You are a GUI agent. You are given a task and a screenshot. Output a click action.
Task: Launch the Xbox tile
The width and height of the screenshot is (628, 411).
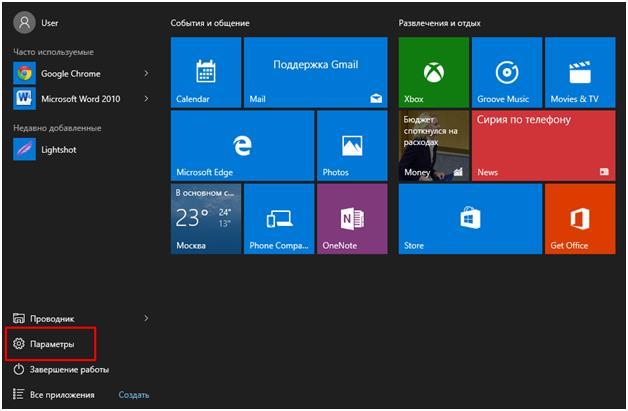(x=434, y=73)
